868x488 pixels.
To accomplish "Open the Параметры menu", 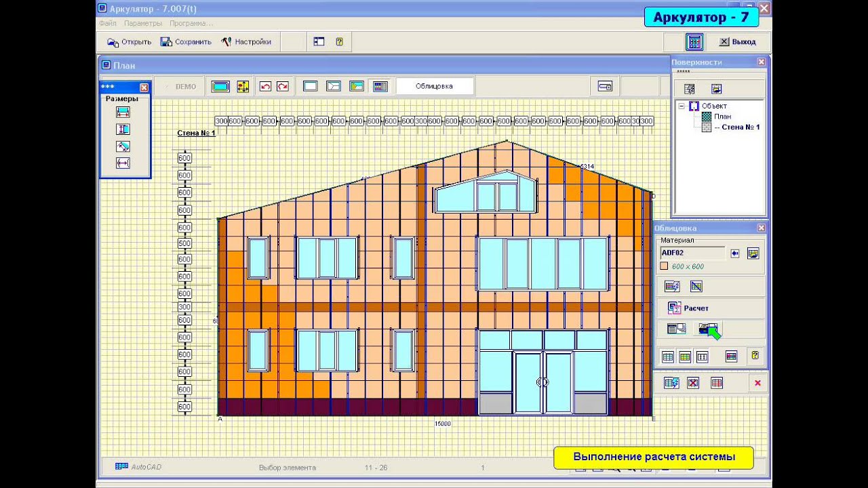I will point(142,23).
